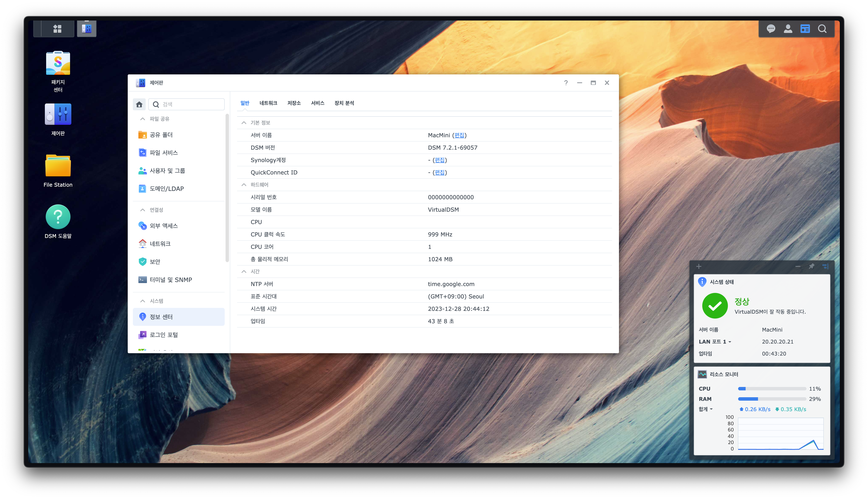Switch to the 서비스 tab
The image size is (868, 499).
click(x=318, y=103)
